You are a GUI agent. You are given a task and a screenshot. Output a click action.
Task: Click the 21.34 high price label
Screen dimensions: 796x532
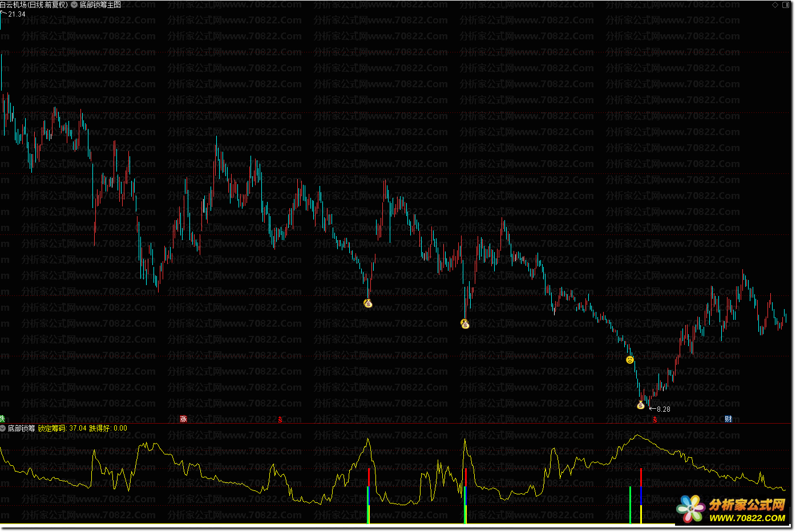[17, 14]
